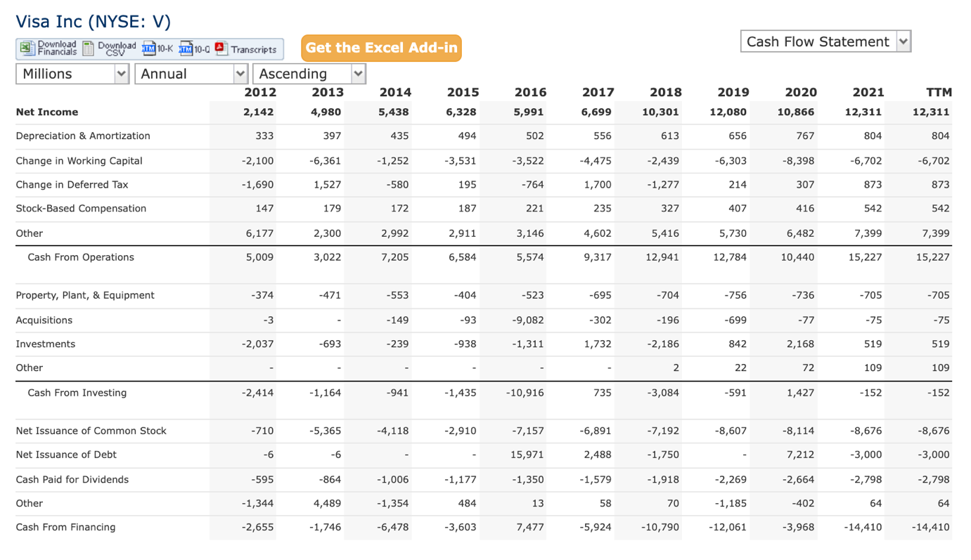Click the 2012 Cash From Operations value 5,009

pyautogui.click(x=259, y=257)
